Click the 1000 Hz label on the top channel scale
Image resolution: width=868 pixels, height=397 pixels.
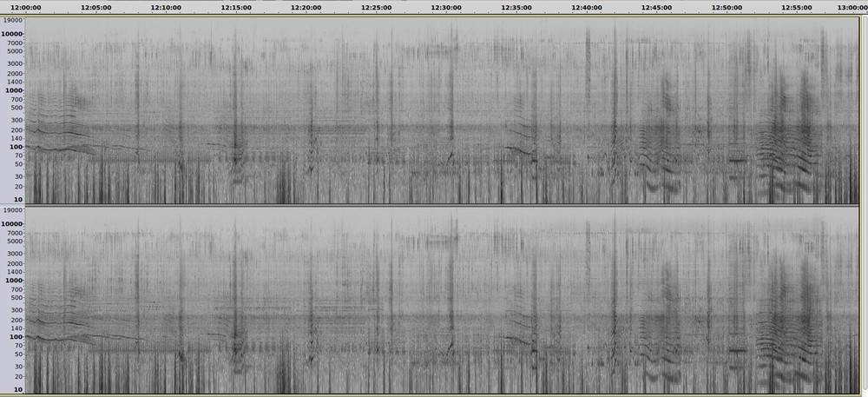(x=15, y=90)
